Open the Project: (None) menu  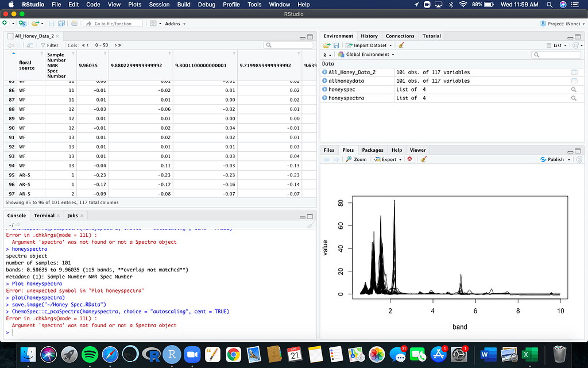pos(562,24)
